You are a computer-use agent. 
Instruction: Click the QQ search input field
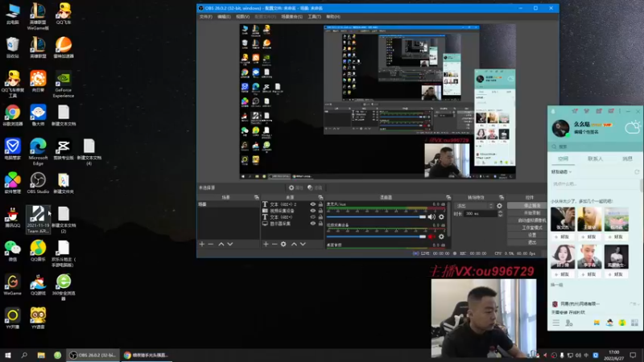(x=593, y=146)
